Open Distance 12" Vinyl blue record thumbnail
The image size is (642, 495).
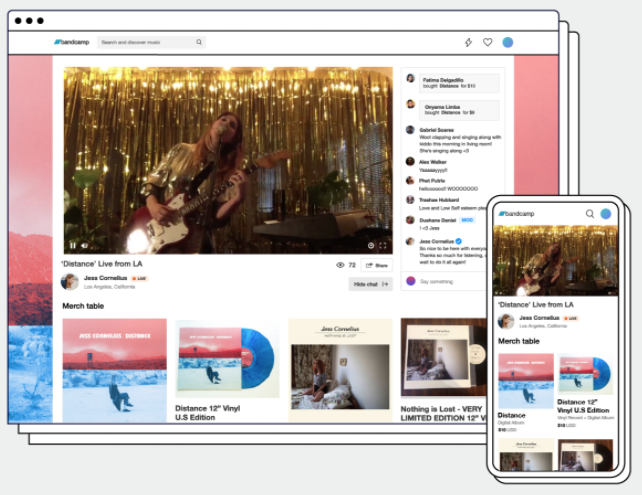point(227,359)
